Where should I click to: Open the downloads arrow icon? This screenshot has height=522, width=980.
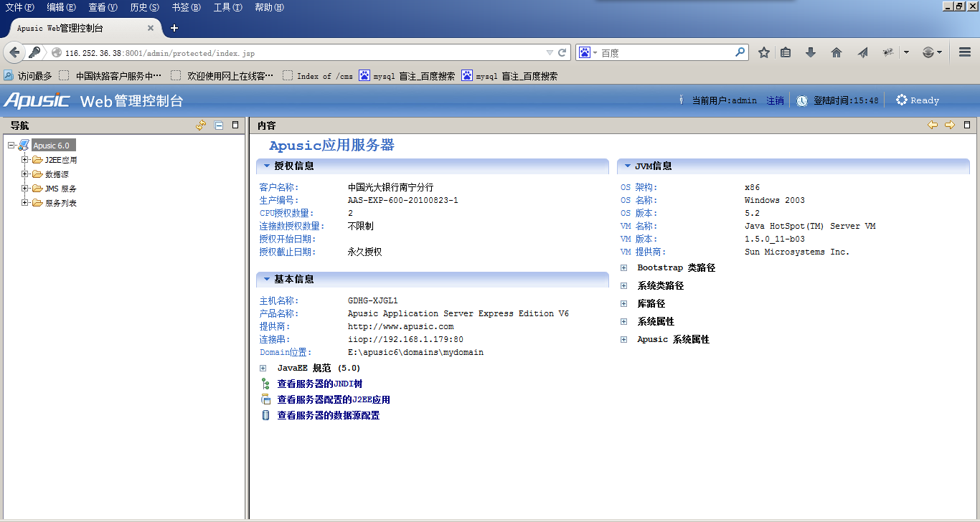[811, 52]
